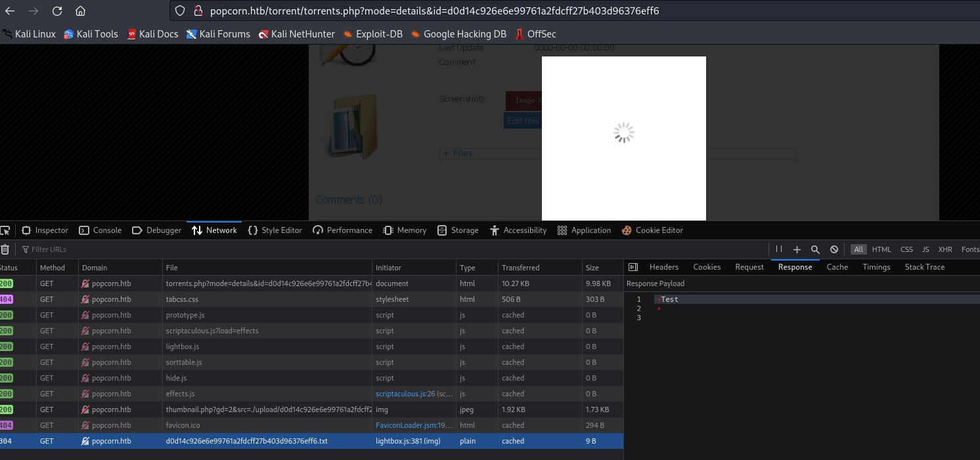
Task: Open the Response Payload preview icon
Action: (x=633, y=266)
